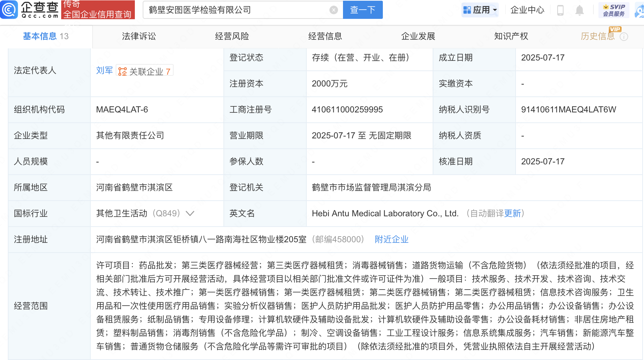Switch to 经营信息 tab

325,36
